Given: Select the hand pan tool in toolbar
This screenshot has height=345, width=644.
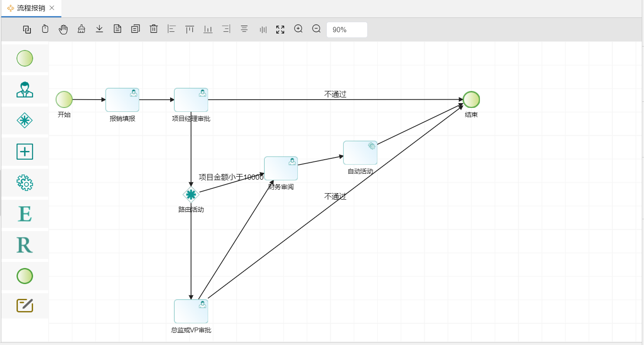Looking at the screenshot, I should click(x=63, y=29).
